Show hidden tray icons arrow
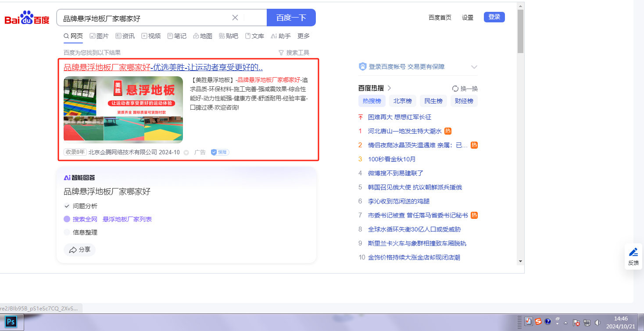Image resolution: width=644 pixels, height=331 pixels. click(x=565, y=322)
